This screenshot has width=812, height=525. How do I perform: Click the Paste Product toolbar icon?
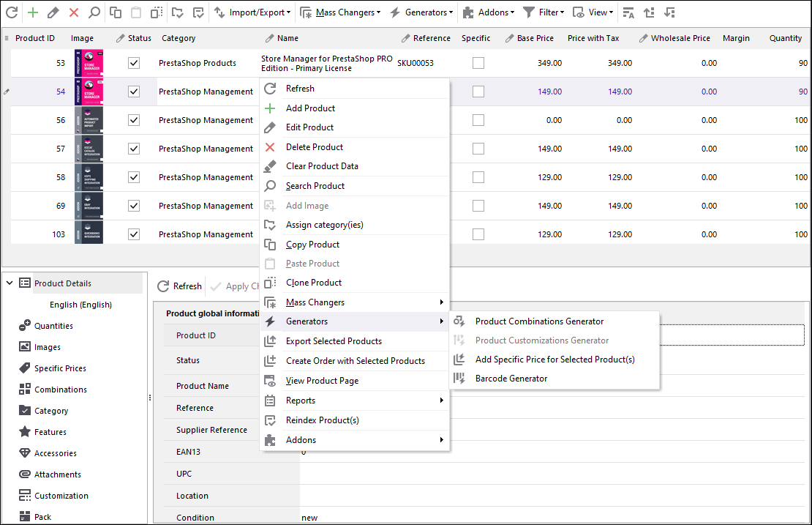click(x=136, y=12)
